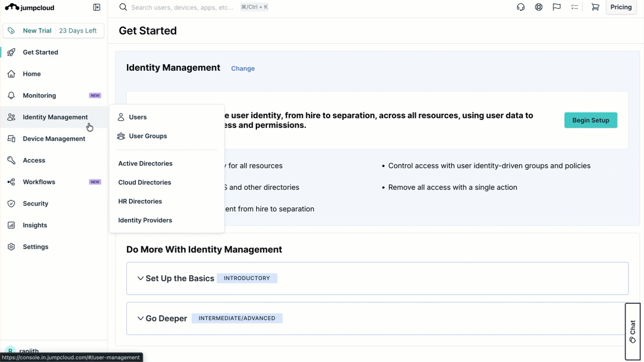Click the Users person icon in flyout
The height and width of the screenshot is (362, 644).
point(121,117)
